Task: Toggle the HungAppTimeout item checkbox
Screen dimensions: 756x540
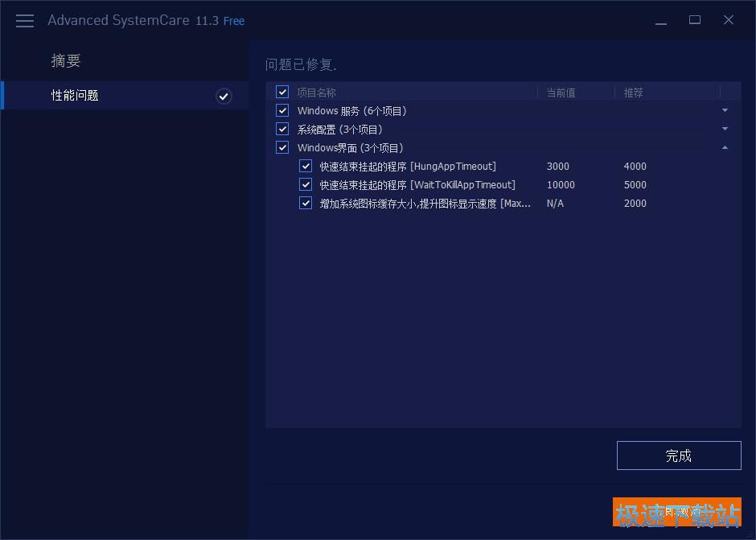Action: click(305, 166)
